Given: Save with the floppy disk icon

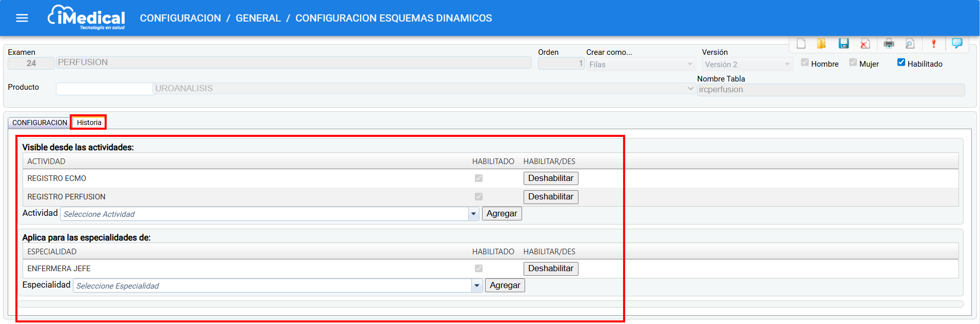Looking at the screenshot, I should pyautogui.click(x=844, y=44).
